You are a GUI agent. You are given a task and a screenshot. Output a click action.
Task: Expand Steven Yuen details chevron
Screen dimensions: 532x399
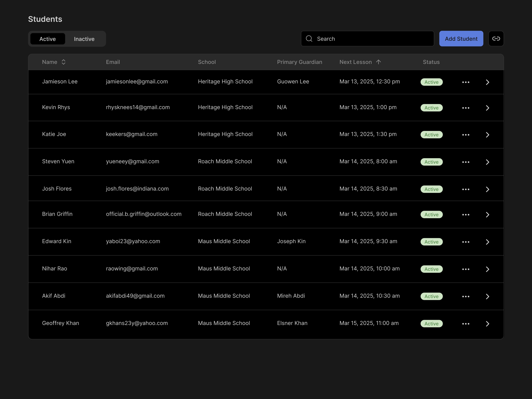pyautogui.click(x=487, y=162)
